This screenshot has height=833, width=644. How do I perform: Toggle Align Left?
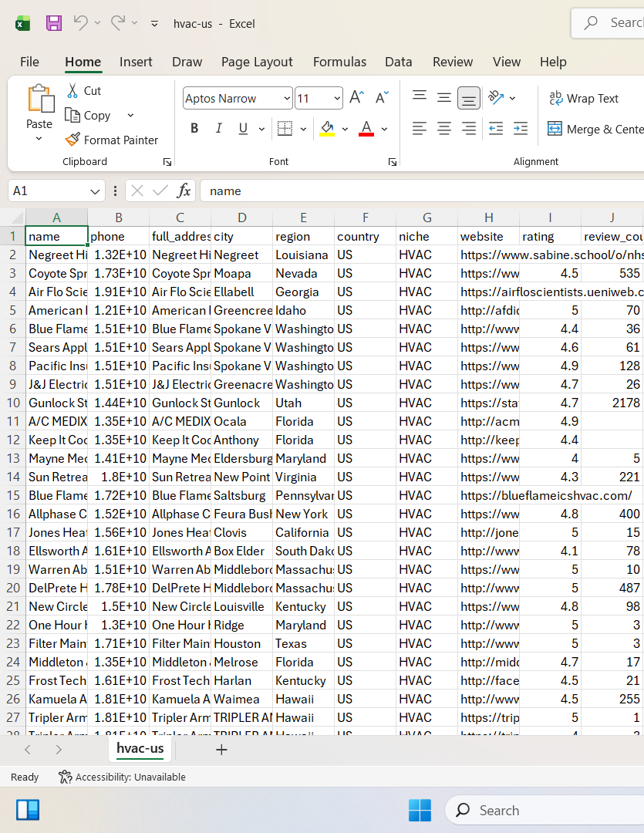420,128
